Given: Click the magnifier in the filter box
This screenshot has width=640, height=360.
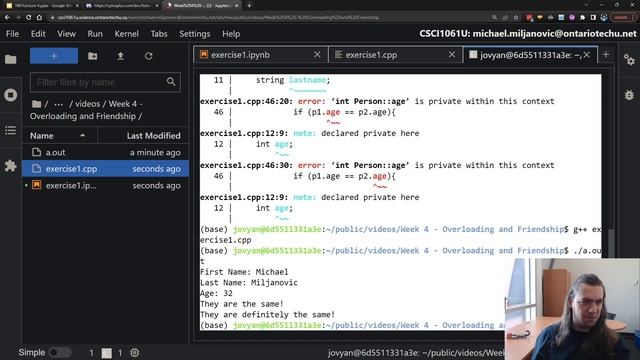Looking at the screenshot, I should [x=171, y=82].
